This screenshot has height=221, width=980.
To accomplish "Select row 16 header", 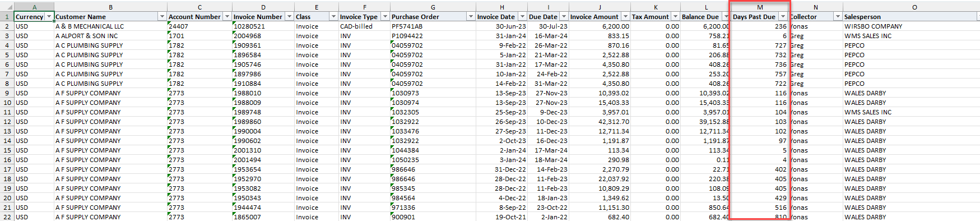I will point(7,160).
